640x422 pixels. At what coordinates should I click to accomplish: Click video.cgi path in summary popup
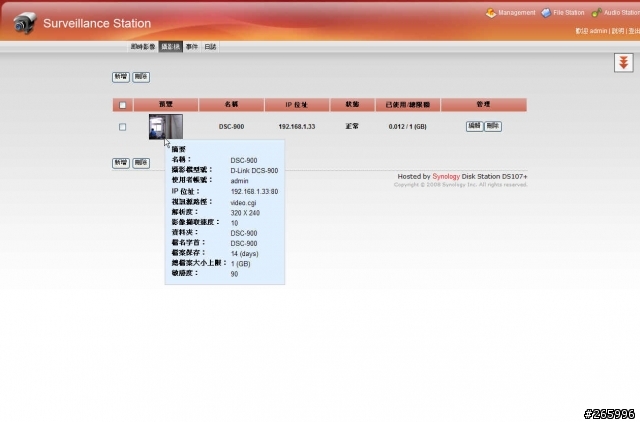(x=243, y=202)
